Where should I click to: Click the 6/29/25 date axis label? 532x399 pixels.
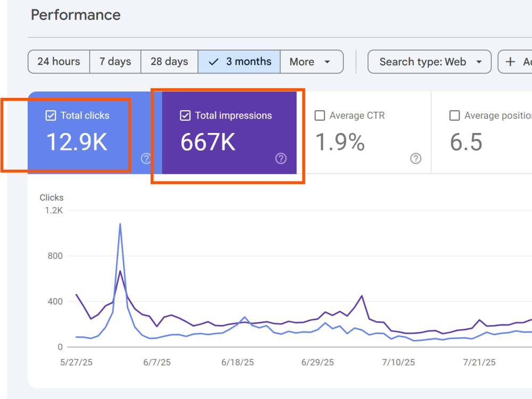click(x=318, y=362)
